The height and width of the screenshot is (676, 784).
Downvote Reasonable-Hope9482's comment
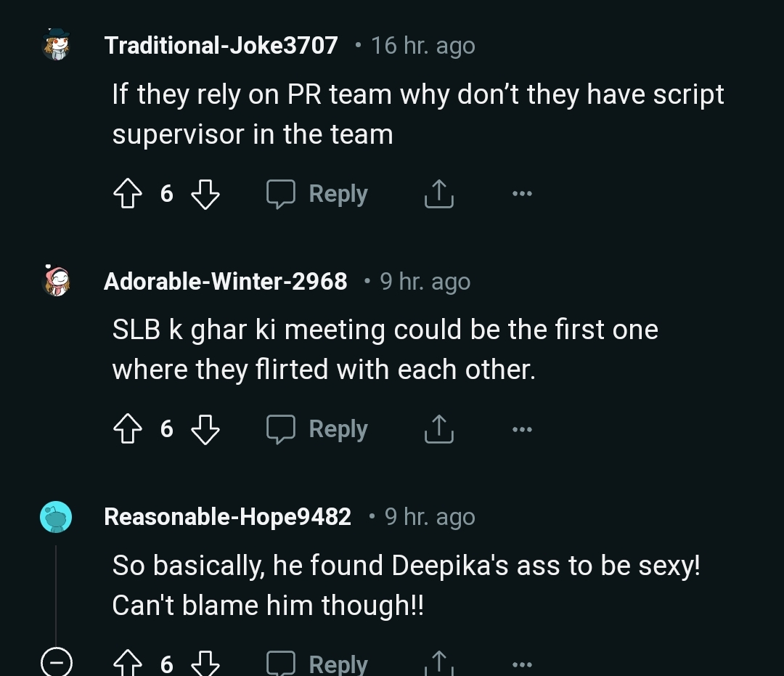[x=205, y=663]
